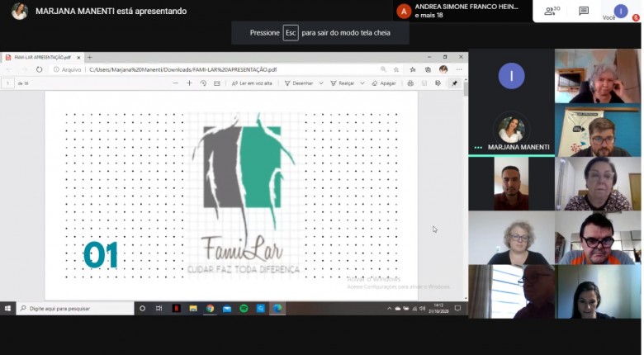Click the PDF zoom out minus button

pyautogui.click(x=176, y=83)
